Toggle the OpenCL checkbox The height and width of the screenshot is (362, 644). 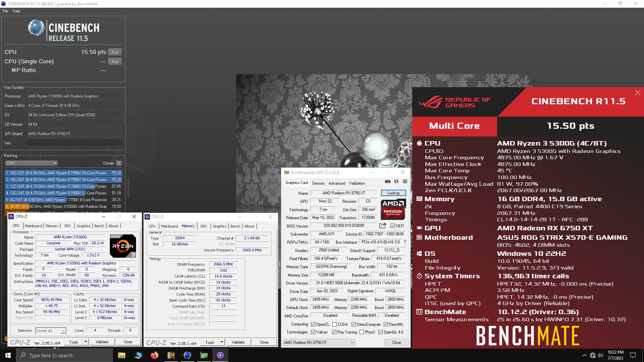pos(313,324)
